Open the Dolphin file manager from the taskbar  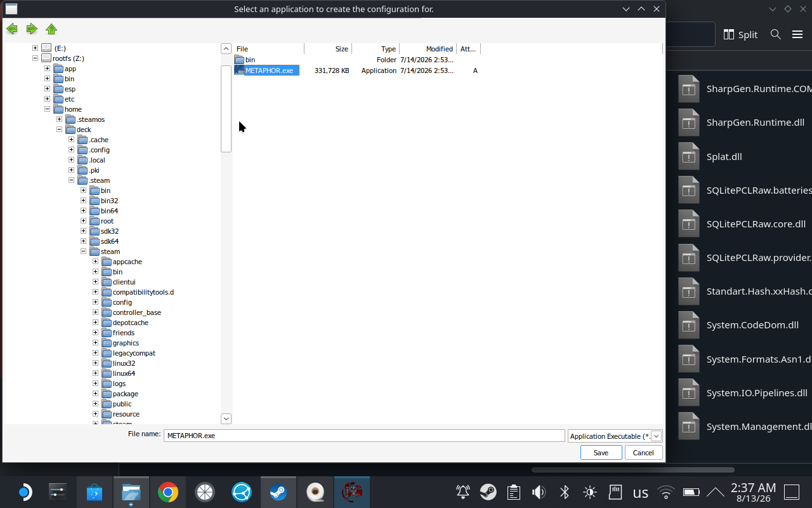coord(131,492)
